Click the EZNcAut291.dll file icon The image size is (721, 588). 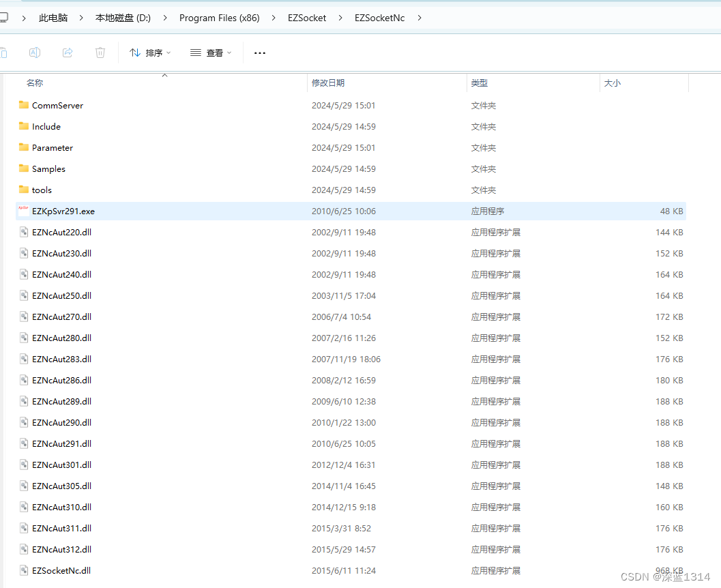point(24,443)
